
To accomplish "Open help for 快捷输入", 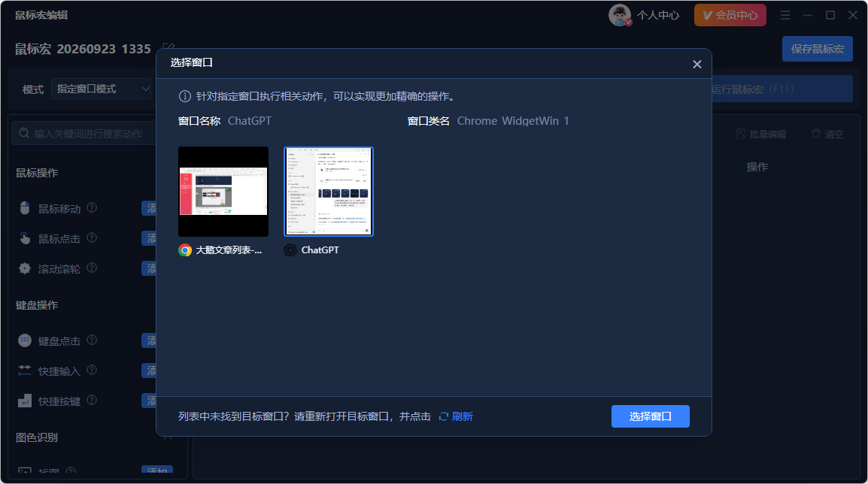I will [x=92, y=370].
